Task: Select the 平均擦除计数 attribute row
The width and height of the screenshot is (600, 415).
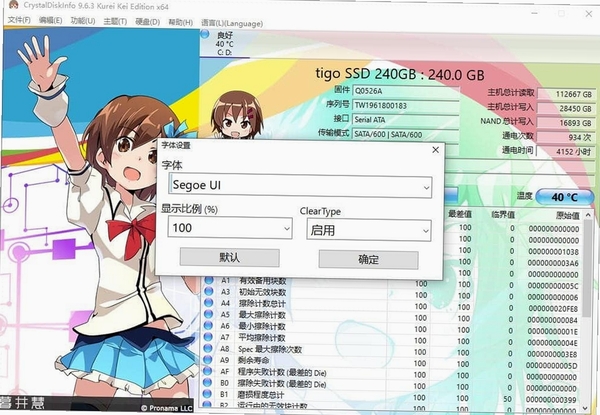Action: pos(392,339)
